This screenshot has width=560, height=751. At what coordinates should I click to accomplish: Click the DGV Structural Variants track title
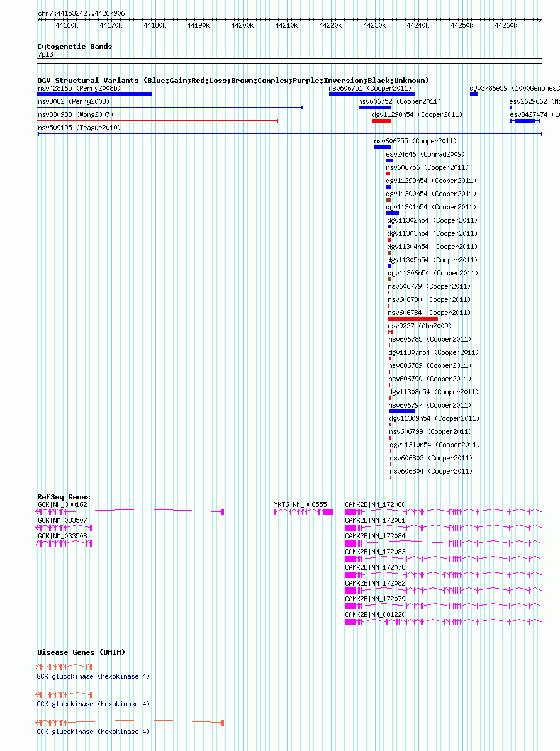(233, 81)
